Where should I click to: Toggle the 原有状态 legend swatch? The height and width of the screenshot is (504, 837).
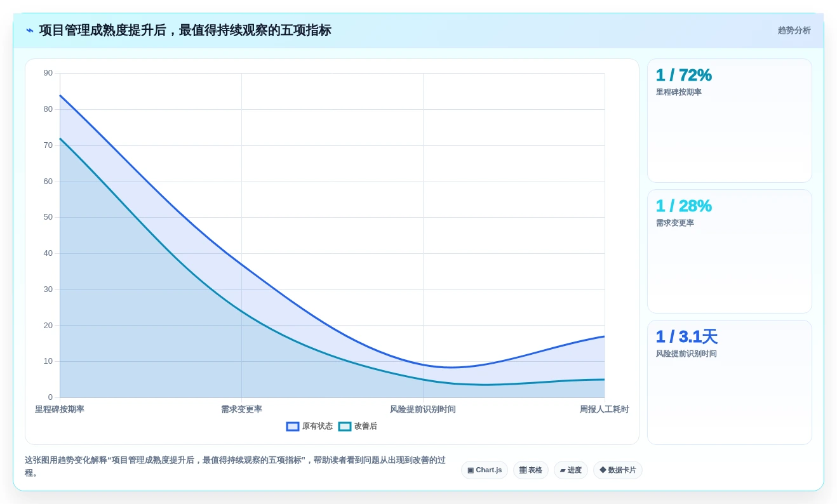293,427
